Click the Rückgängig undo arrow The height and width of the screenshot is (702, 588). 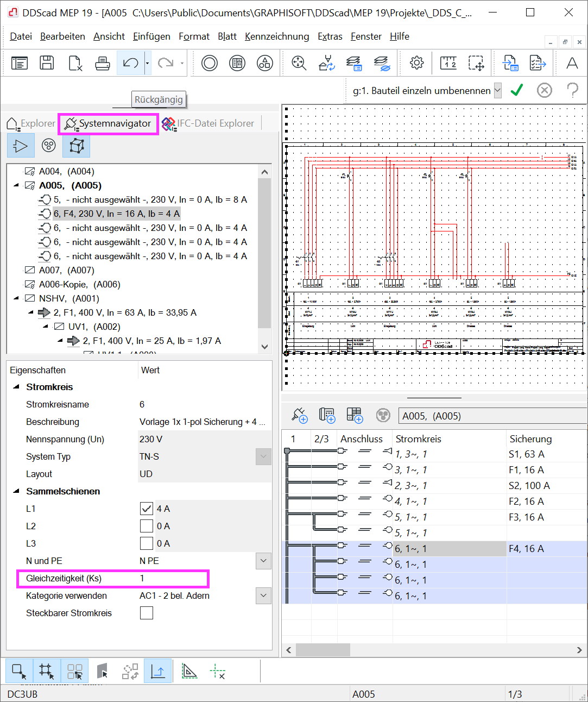click(130, 63)
